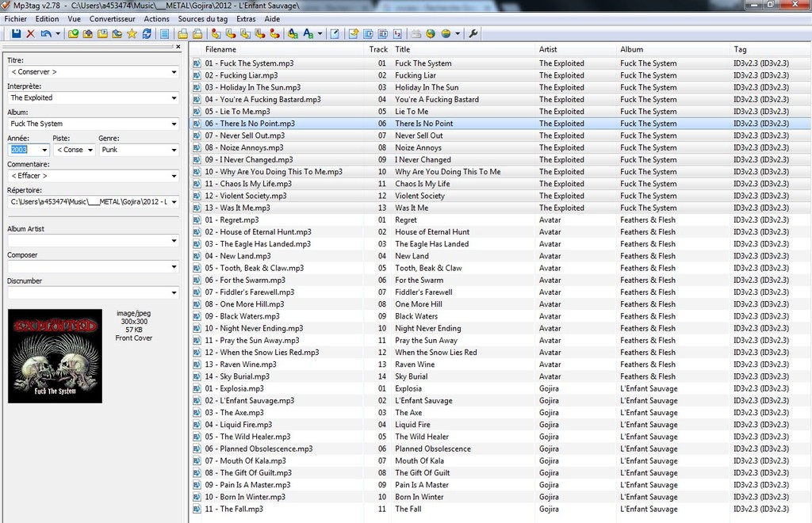This screenshot has height=523, width=812.
Task: Expand the Commentaire dropdown
Action: tap(174, 176)
